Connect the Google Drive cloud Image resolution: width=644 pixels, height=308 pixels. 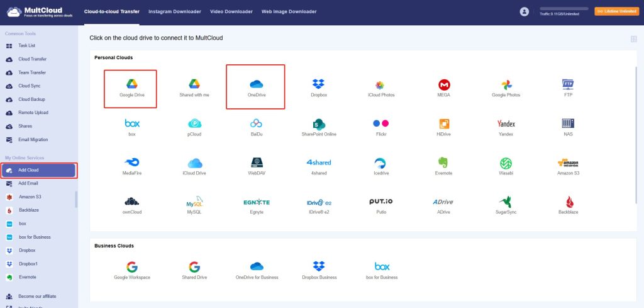click(131, 88)
